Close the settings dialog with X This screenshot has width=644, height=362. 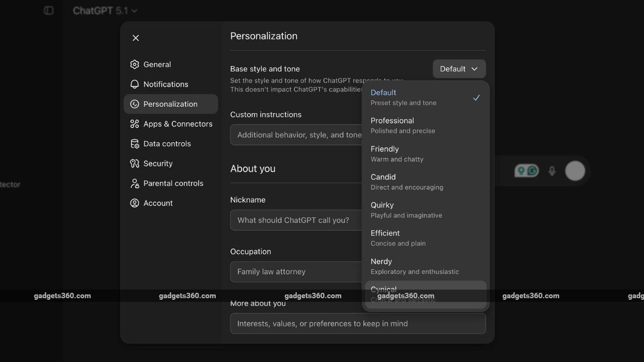pos(136,38)
